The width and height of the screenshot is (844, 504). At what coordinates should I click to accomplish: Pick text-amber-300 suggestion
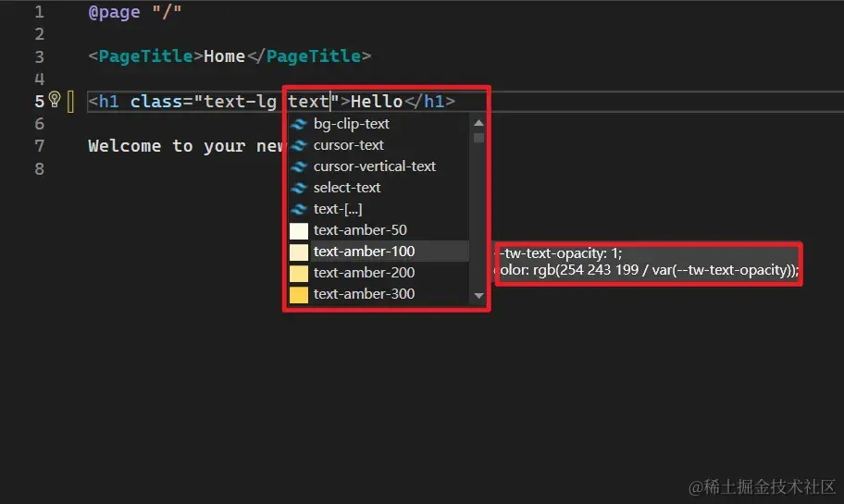click(x=379, y=294)
